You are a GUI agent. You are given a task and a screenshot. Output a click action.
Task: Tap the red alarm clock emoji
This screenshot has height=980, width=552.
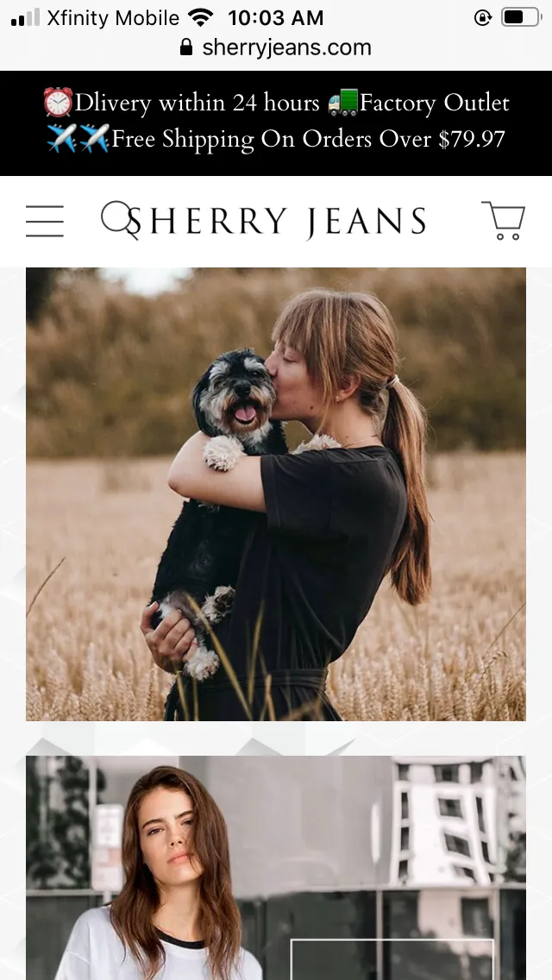point(58,102)
